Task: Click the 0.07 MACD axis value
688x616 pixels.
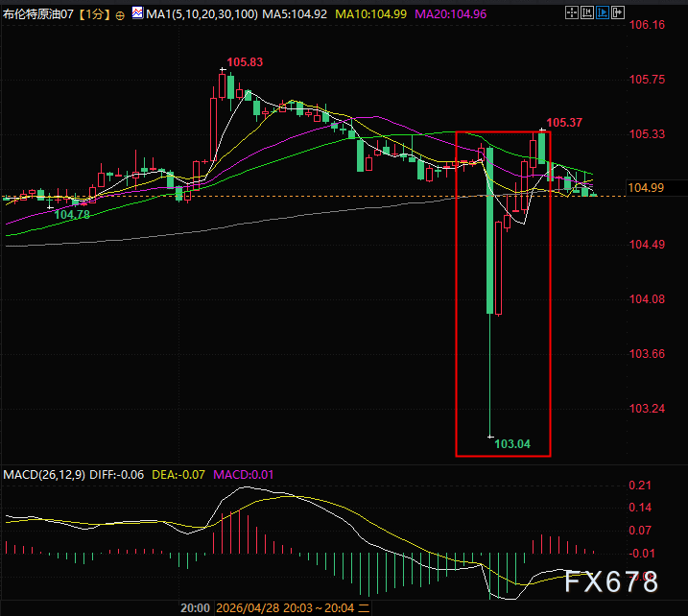Action: click(640, 531)
